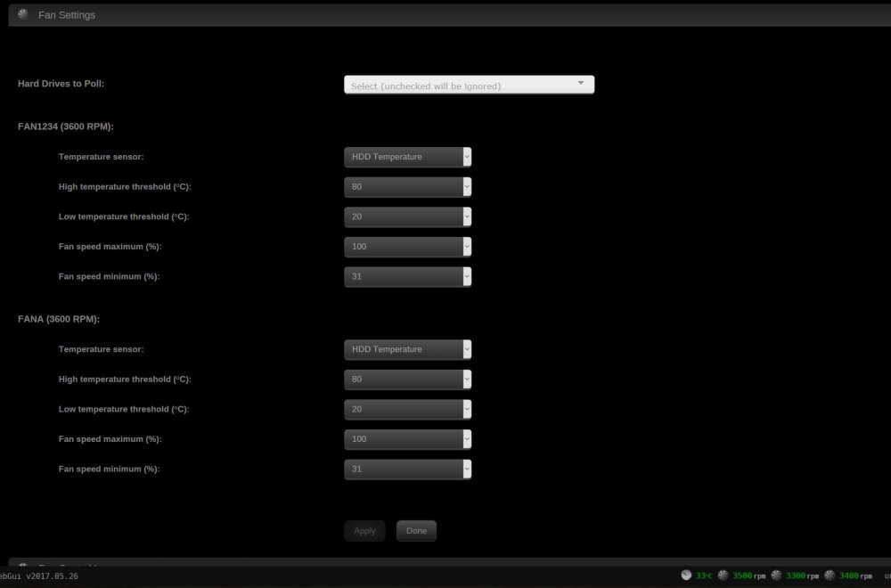Screen dimensions: 891x588
Task: Open FANA Low temperature threshold dropdown
Action: coord(407,409)
